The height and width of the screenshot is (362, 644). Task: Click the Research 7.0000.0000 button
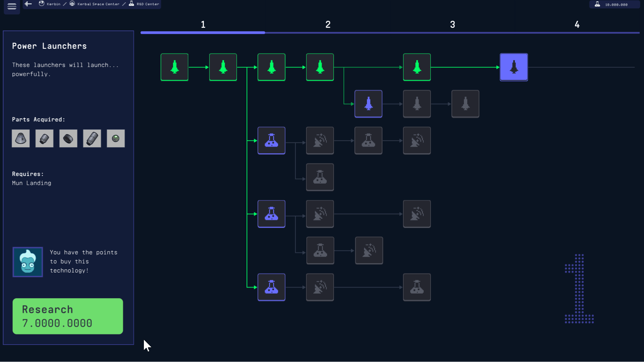click(68, 316)
